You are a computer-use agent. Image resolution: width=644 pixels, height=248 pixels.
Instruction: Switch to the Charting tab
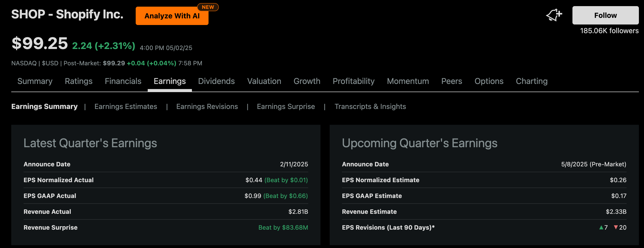[532, 81]
